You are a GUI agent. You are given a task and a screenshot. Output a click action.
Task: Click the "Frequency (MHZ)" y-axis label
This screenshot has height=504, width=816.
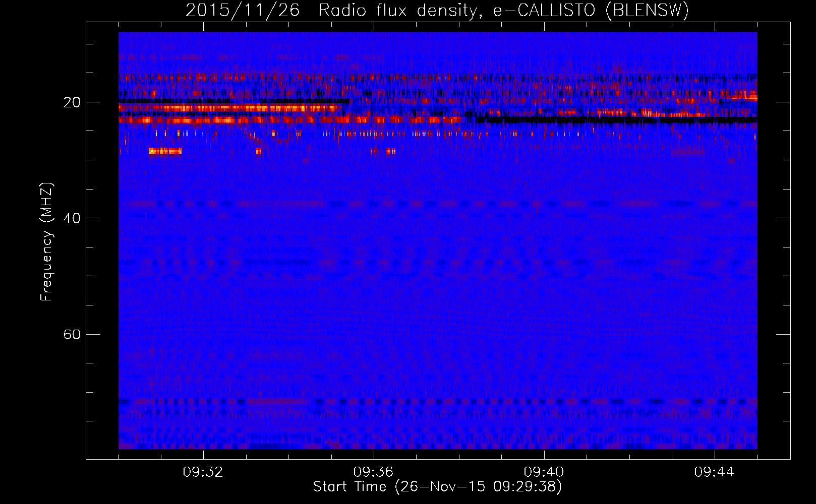tap(46, 242)
